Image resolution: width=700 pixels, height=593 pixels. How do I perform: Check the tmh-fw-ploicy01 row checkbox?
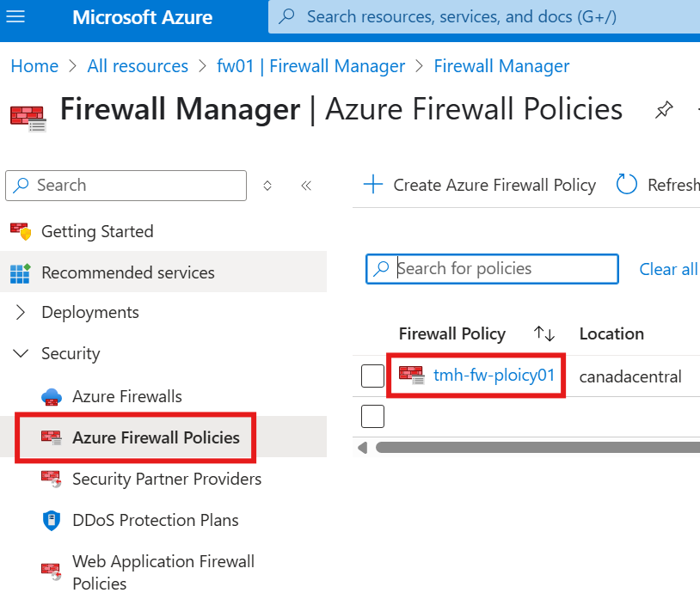click(372, 376)
